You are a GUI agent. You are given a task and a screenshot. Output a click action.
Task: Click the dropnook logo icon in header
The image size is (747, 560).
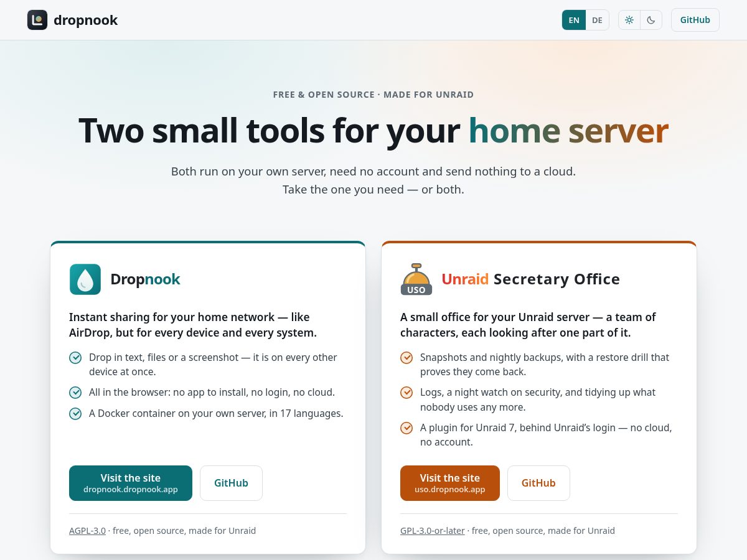(x=37, y=20)
